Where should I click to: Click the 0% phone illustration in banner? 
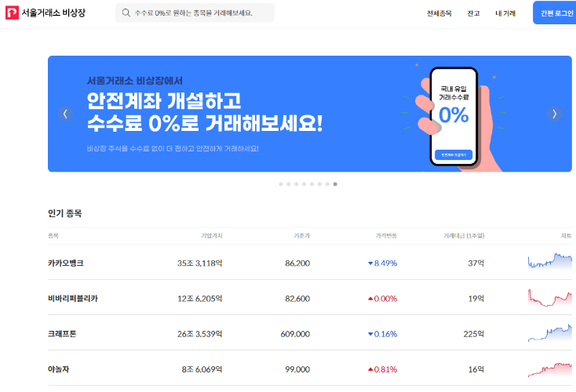[x=454, y=118]
